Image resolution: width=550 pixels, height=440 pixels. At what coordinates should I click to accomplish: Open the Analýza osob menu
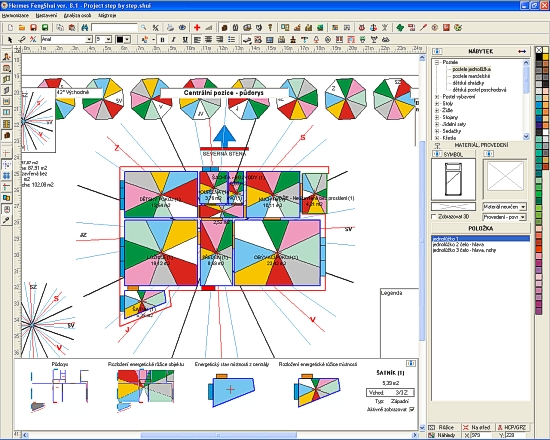[77, 16]
